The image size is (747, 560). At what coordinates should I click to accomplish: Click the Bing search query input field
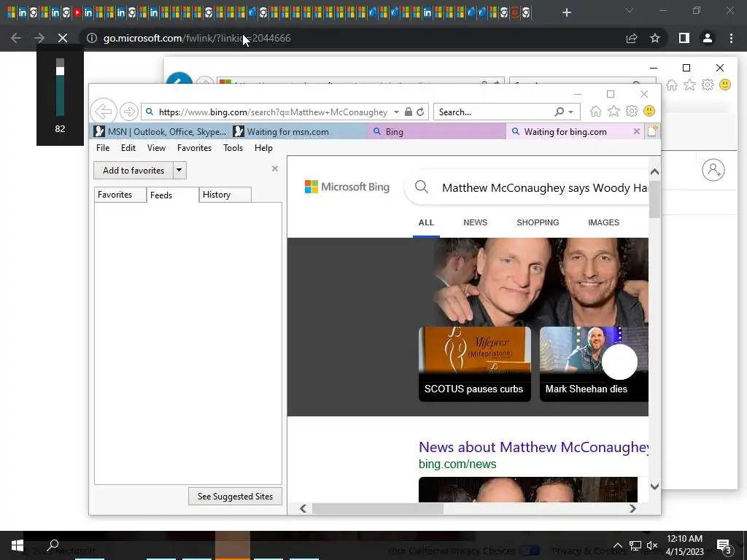click(544, 187)
